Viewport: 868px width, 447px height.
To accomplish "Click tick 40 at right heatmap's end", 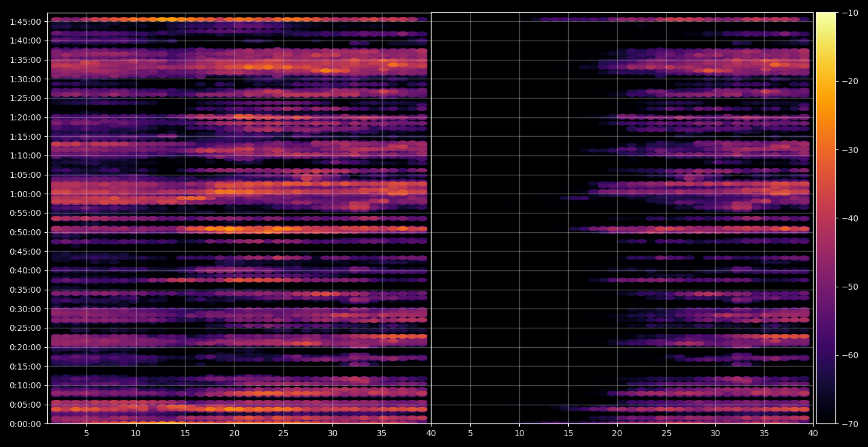I will click(813, 433).
